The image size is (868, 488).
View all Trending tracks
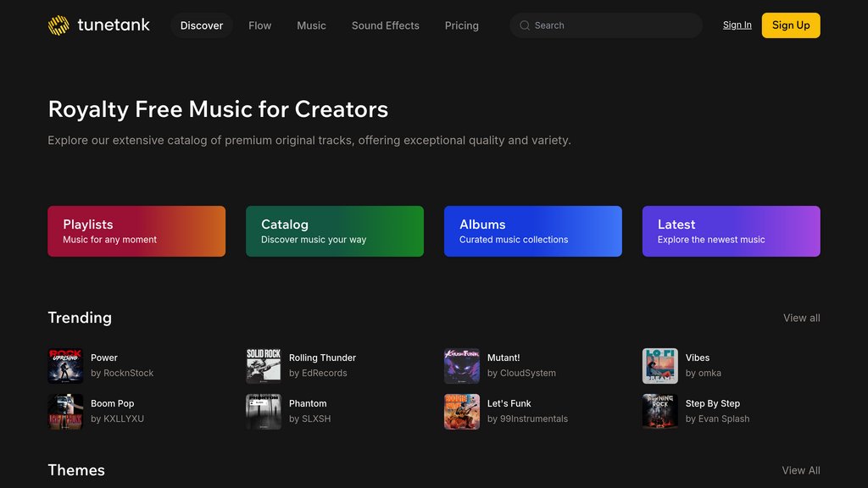801,318
